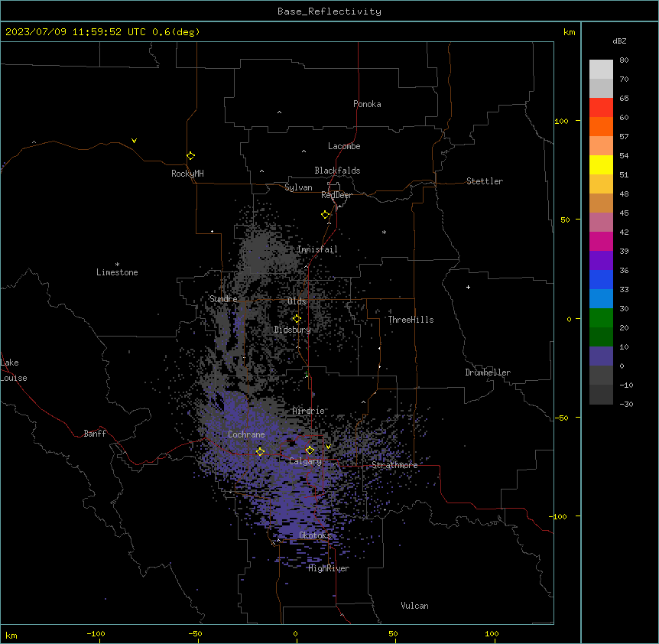Screen dimensions: 659x644
Task: Click the white plus marker west of Drumheller
Action: tap(468, 287)
